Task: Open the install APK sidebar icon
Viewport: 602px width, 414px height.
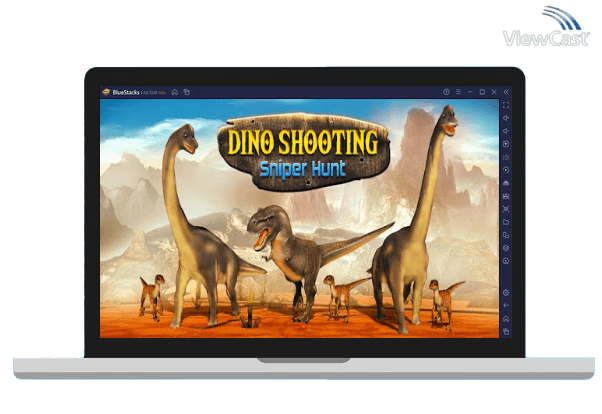Action: pos(506,183)
